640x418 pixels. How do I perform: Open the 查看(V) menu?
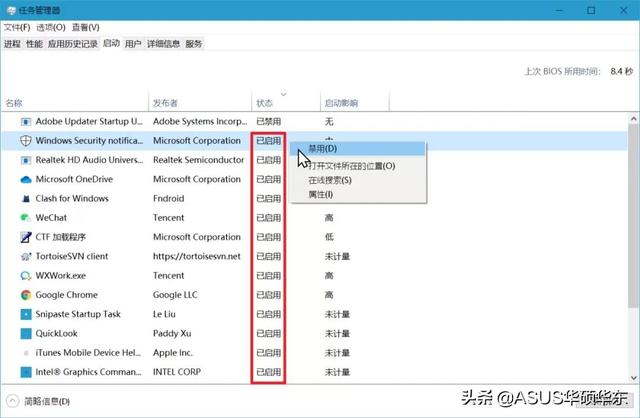coord(85,27)
